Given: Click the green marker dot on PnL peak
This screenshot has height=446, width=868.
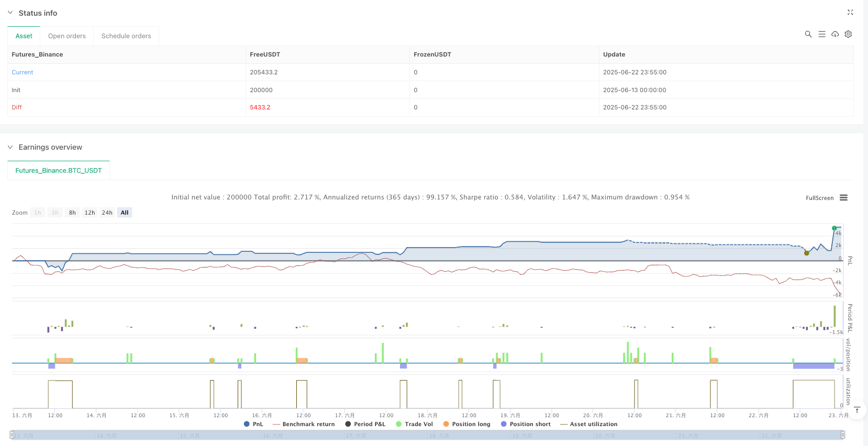Looking at the screenshot, I should [x=834, y=228].
